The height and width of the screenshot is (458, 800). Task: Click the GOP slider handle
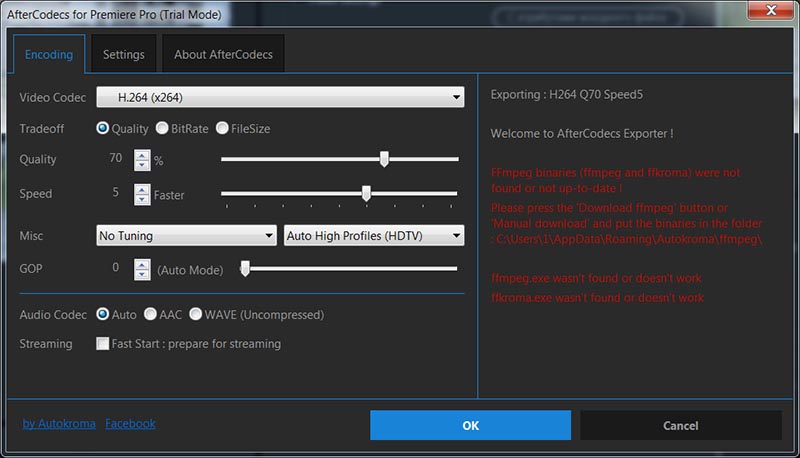(245, 268)
